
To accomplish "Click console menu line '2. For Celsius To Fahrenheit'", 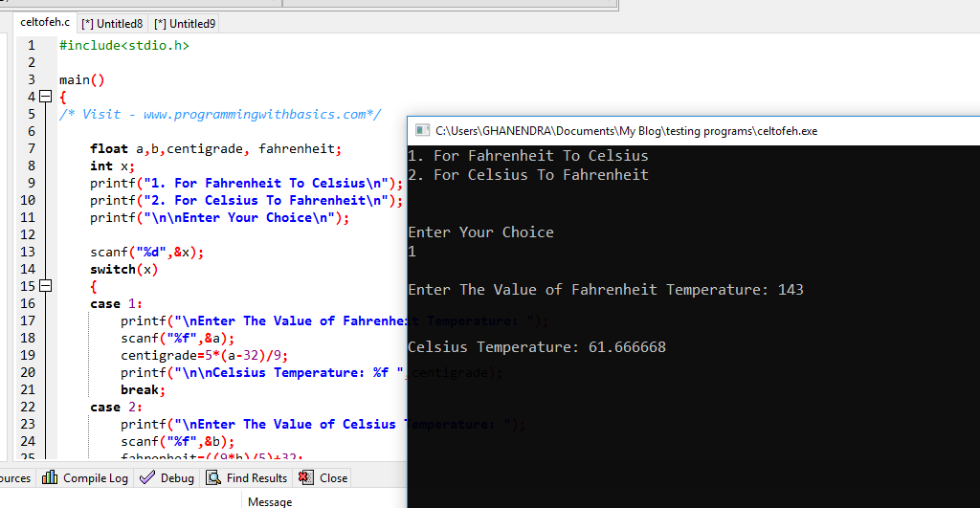I will [x=528, y=175].
